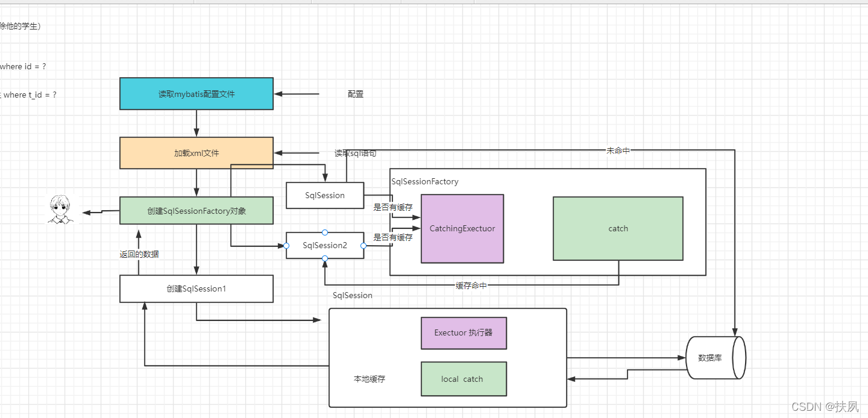This screenshot has width=868, height=418.
Task: Select the '读取mybatis配置文件' blue box
Action: click(197, 94)
